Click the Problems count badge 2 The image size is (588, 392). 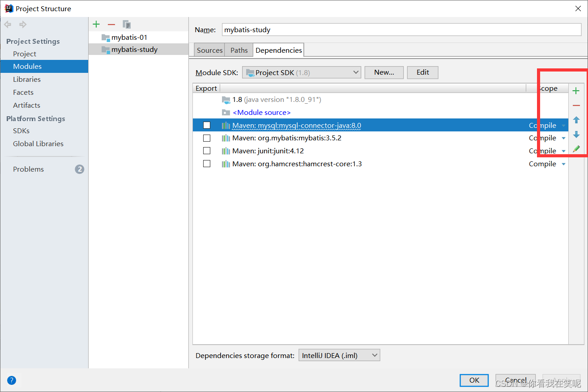tap(80, 169)
